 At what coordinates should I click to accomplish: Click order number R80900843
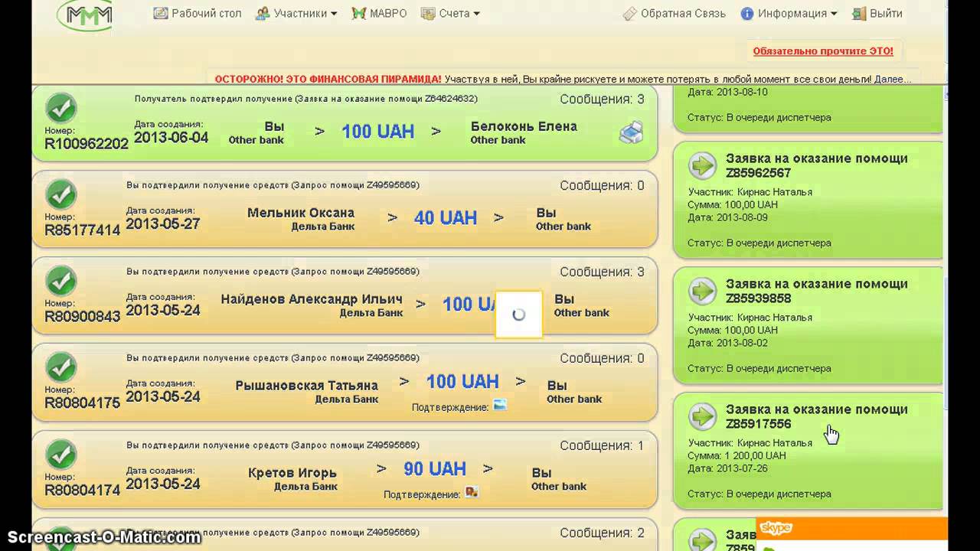point(83,316)
